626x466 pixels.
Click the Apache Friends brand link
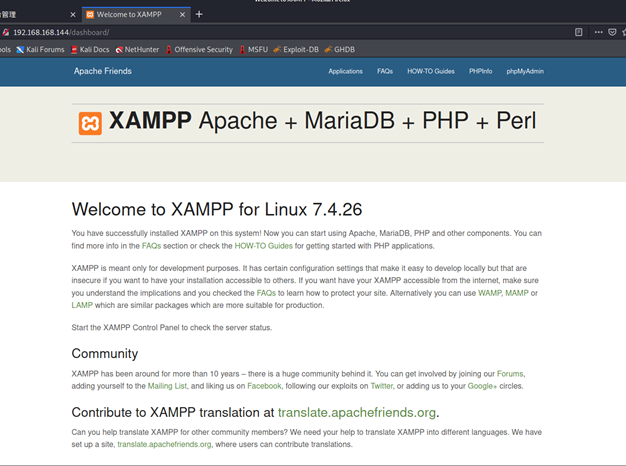click(x=103, y=71)
